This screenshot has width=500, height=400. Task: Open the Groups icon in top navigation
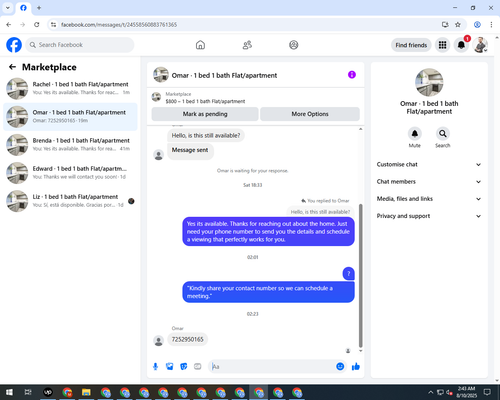[294, 45]
